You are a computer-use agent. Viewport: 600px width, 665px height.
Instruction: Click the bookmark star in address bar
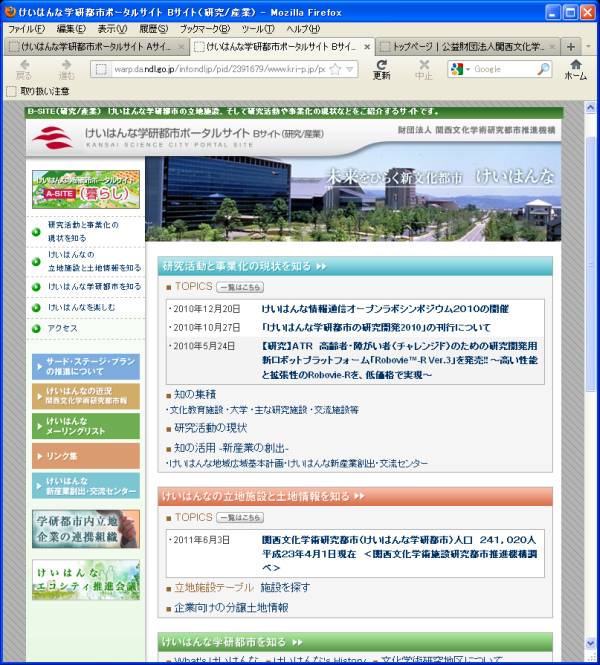tap(336, 69)
